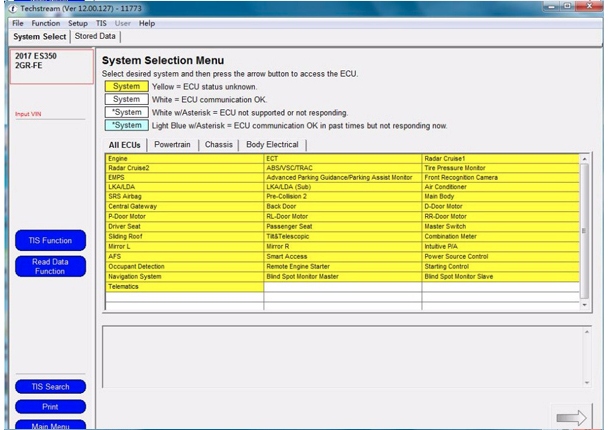Select the Power Source Control system
Image resolution: width=614 pixels, height=430 pixels.
[x=501, y=257]
